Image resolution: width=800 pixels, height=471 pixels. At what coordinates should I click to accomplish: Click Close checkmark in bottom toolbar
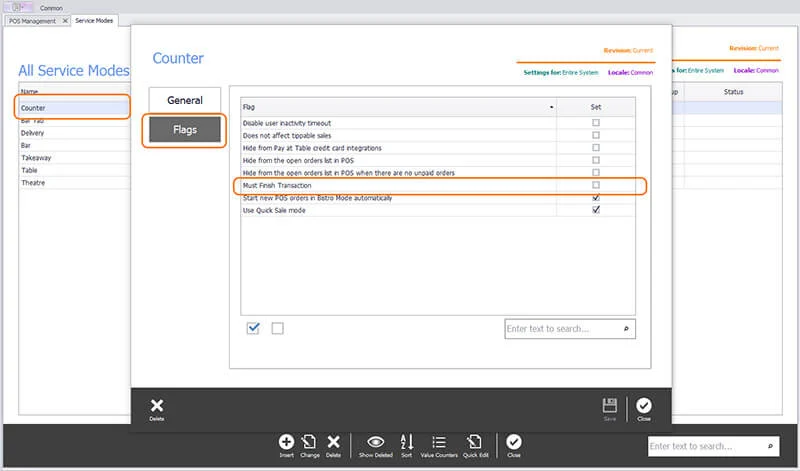click(514, 442)
